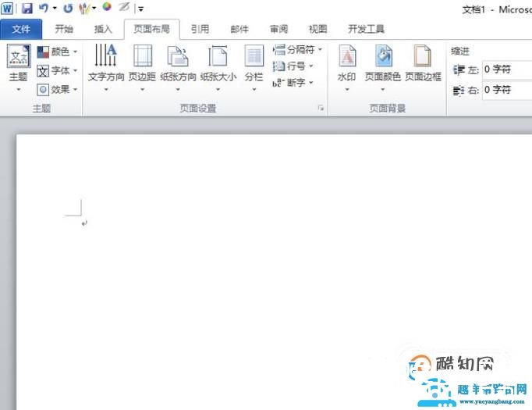The height and width of the screenshot is (410, 532).
Task: Click the theme effects circle icon
Action: pyautogui.click(x=43, y=90)
